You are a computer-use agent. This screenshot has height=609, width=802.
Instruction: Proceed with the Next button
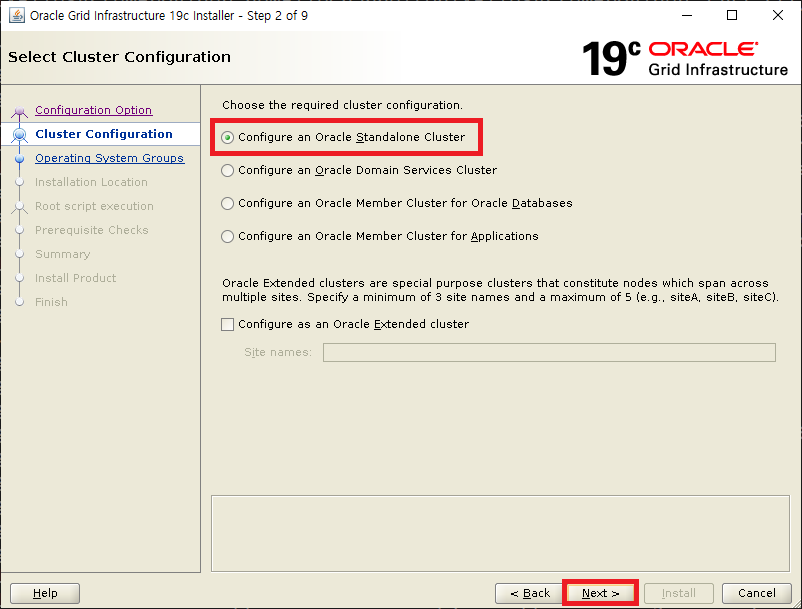[x=600, y=593]
